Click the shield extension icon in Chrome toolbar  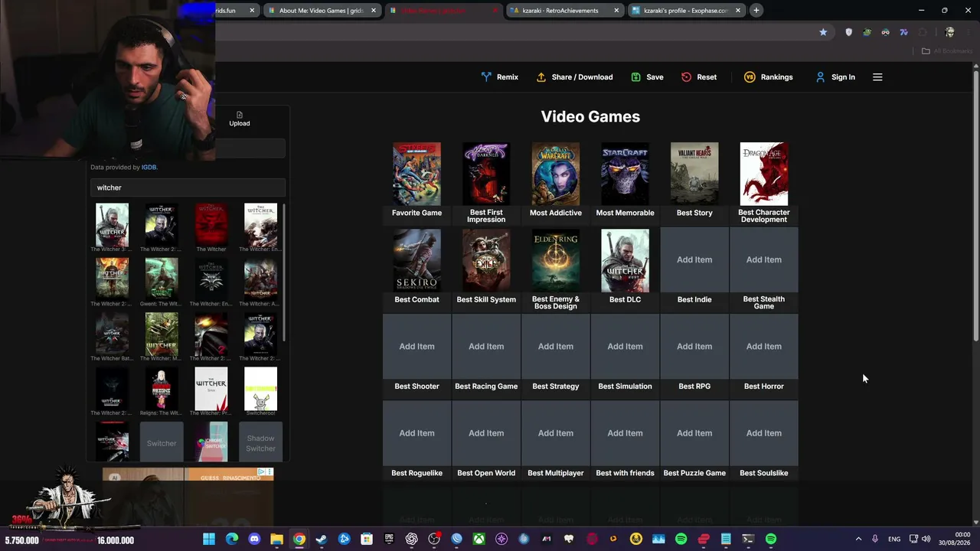click(x=848, y=32)
